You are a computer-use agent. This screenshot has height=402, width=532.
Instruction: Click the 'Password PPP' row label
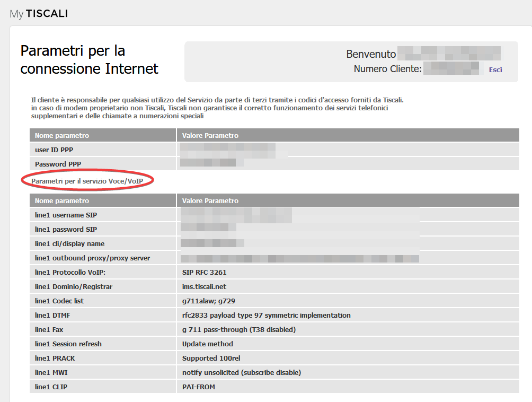[58, 164]
